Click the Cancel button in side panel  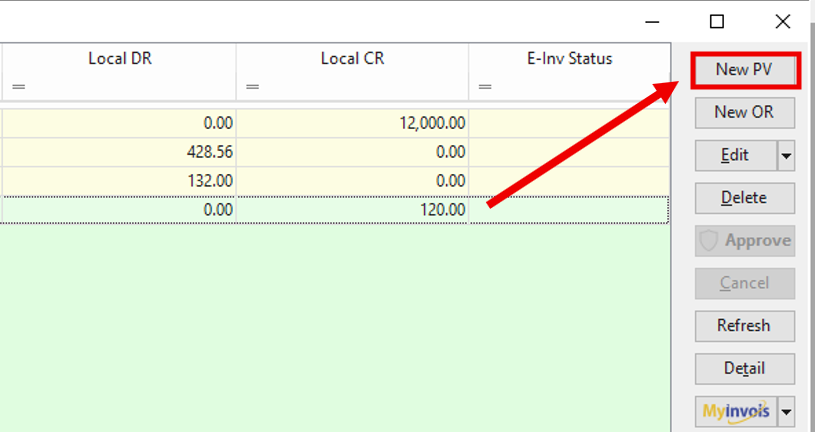[x=744, y=283]
